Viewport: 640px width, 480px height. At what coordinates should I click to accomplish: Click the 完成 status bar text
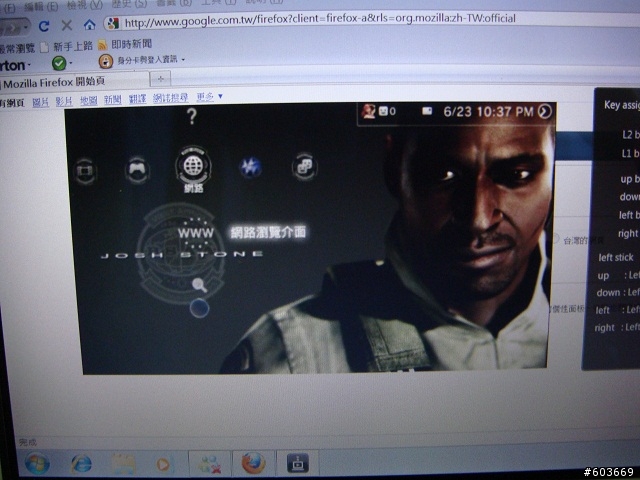point(27,442)
